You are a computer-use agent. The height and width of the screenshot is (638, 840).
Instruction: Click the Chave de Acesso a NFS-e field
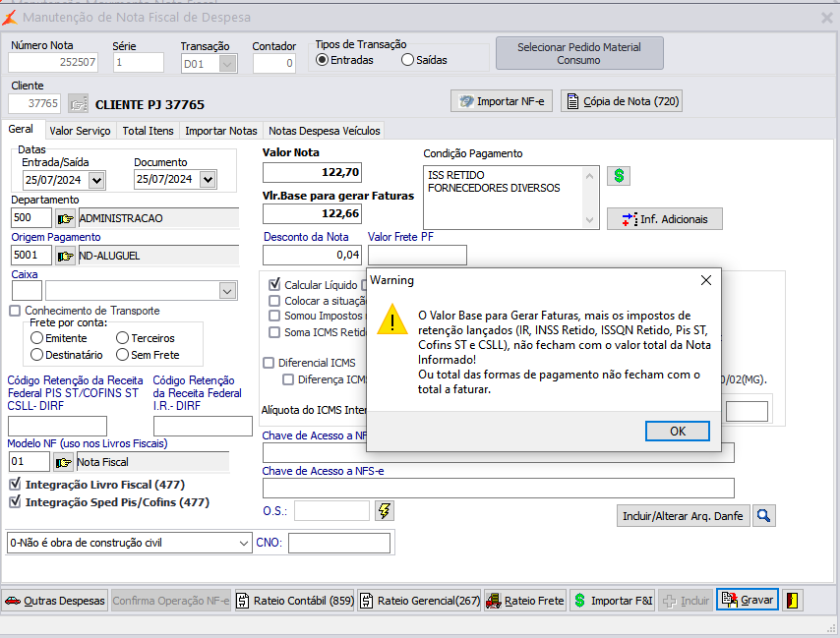pyautogui.click(x=499, y=489)
